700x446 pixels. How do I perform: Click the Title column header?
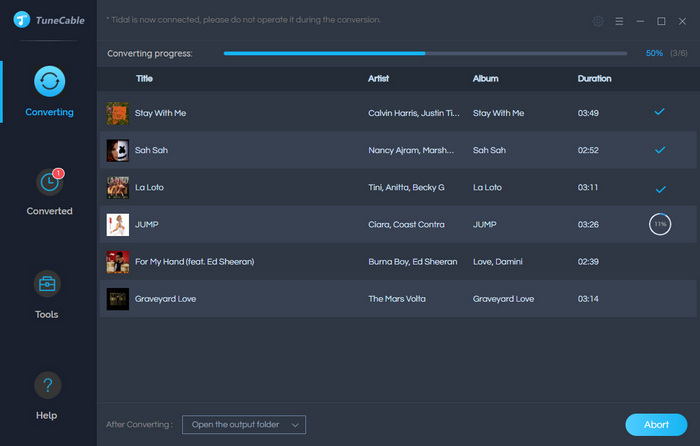(x=144, y=79)
